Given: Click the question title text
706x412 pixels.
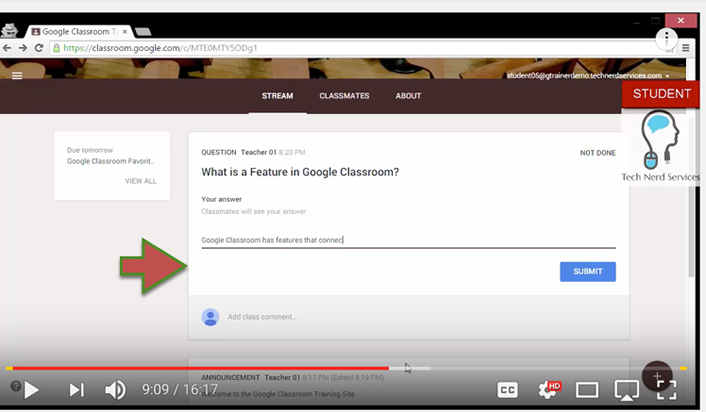Looking at the screenshot, I should 300,172.
